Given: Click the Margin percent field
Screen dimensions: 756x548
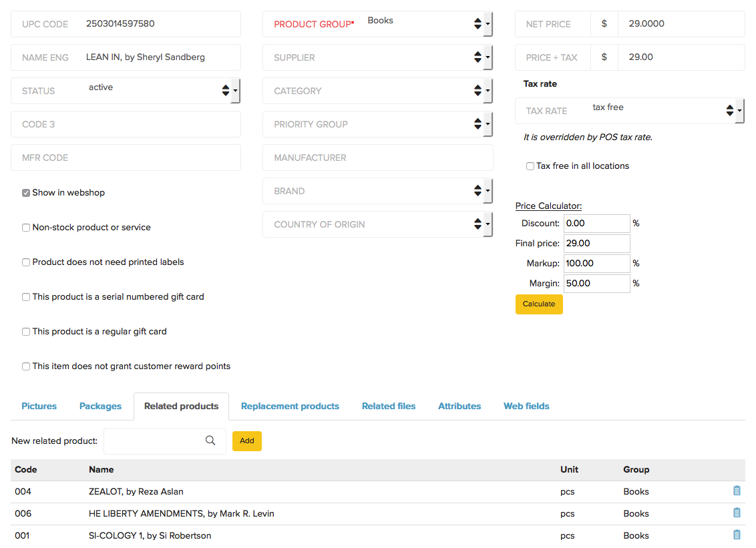Looking at the screenshot, I should pyautogui.click(x=597, y=284).
